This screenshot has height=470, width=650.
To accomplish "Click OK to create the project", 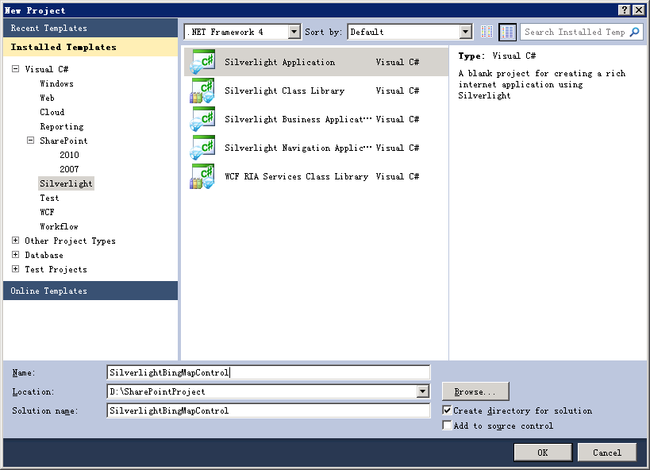I will tap(543, 452).
